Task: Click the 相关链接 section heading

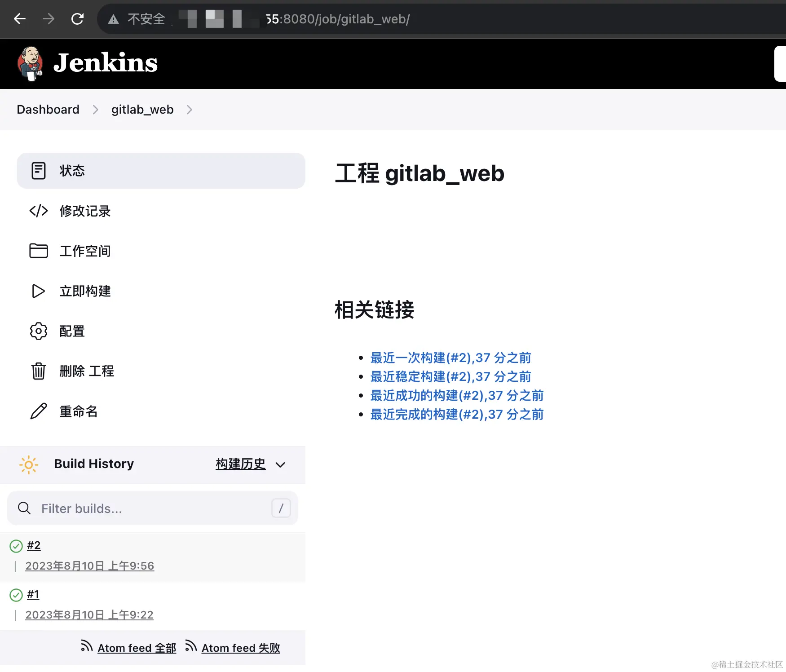Action: coord(375,310)
